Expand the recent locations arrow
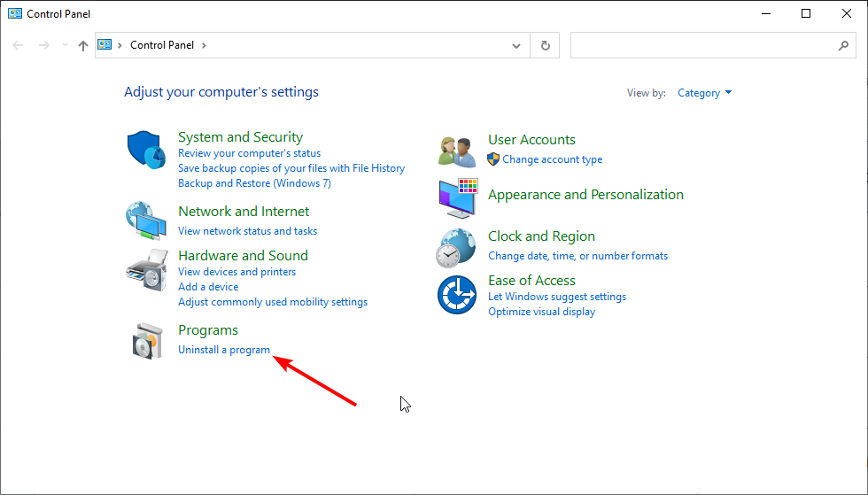868x495 pixels. (x=64, y=45)
